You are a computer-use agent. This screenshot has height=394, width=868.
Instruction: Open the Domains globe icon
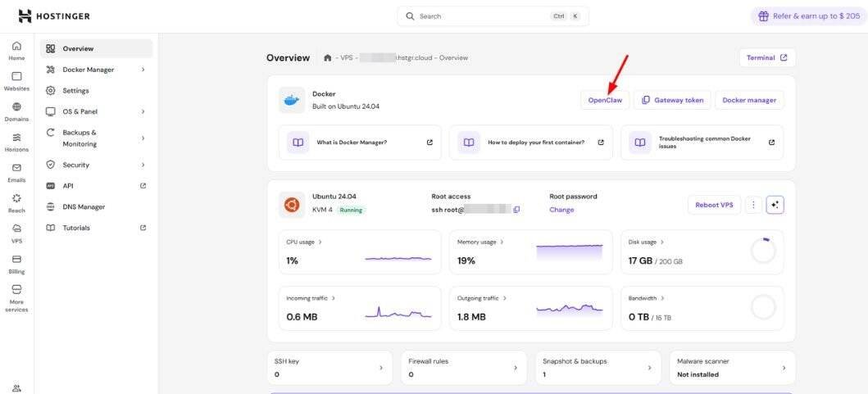16,107
